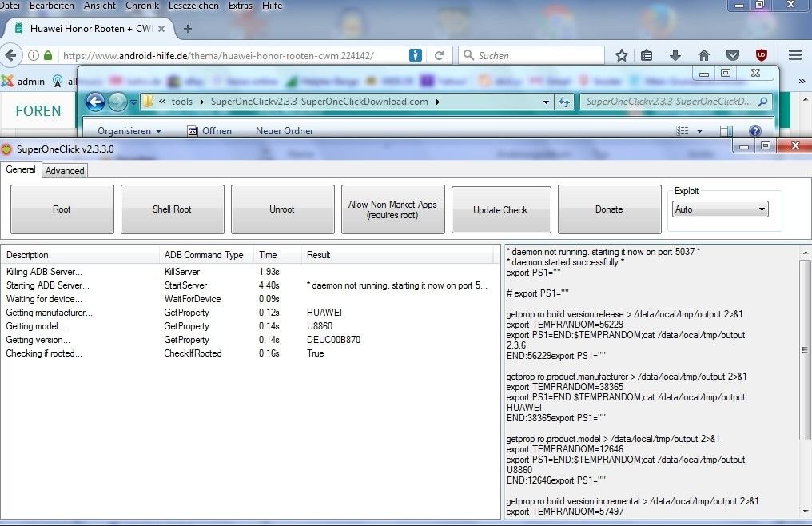Open Firefox downloads arrow

click(x=675, y=55)
